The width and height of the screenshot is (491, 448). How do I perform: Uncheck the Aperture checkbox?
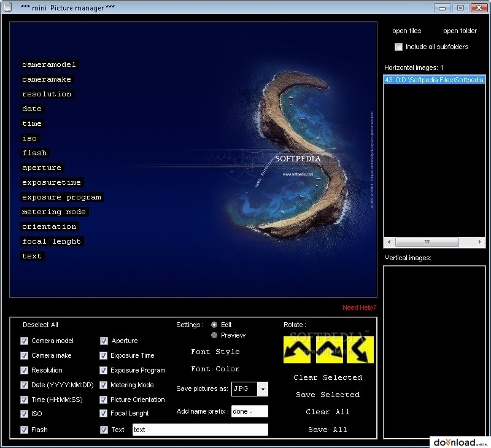coord(104,341)
